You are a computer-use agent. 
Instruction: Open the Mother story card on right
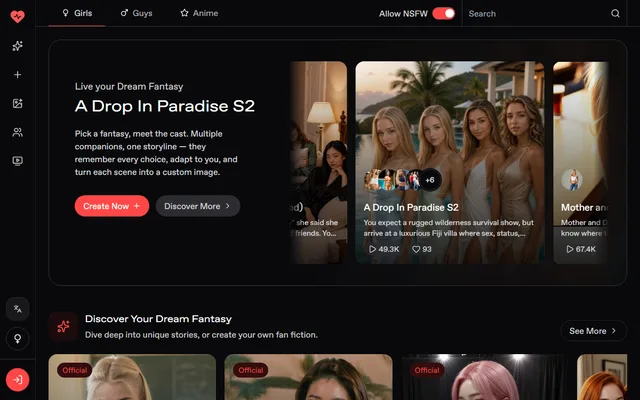pos(581,162)
